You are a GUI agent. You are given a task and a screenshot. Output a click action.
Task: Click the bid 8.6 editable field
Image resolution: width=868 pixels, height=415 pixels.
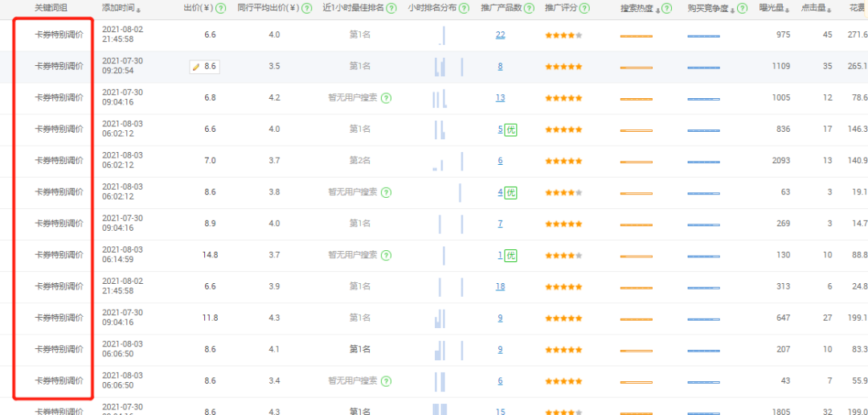204,67
